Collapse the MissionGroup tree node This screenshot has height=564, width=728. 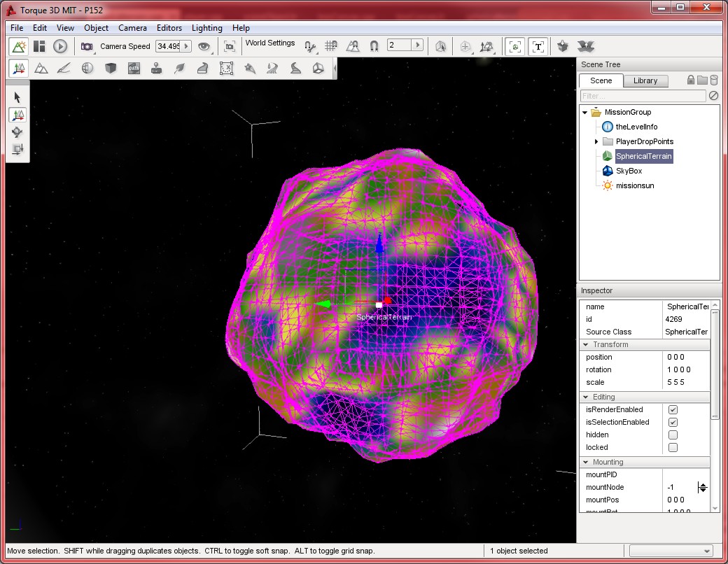tap(584, 112)
